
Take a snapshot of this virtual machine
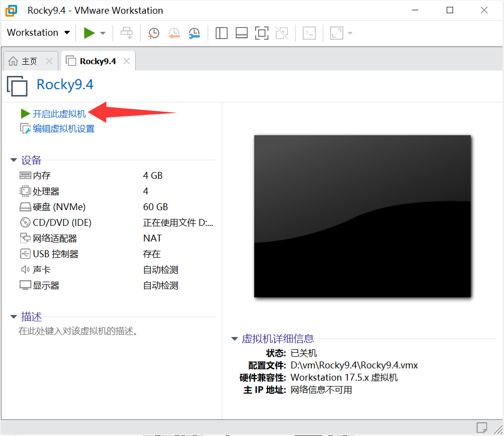pyautogui.click(x=154, y=33)
